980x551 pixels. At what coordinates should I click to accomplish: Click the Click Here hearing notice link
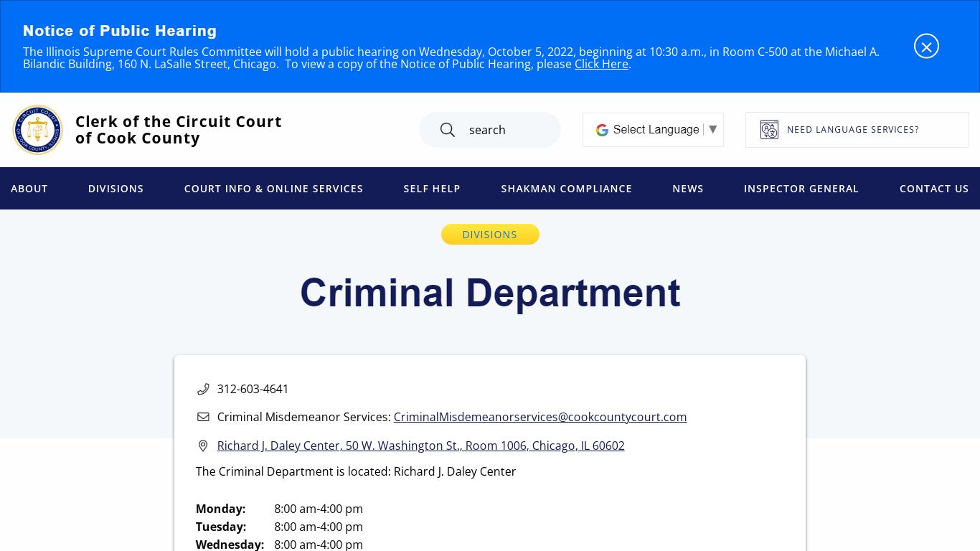(x=600, y=64)
